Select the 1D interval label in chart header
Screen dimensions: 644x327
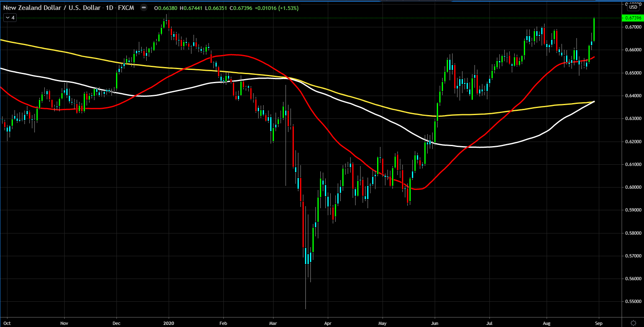pyautogui.click(x=109, y=8)
